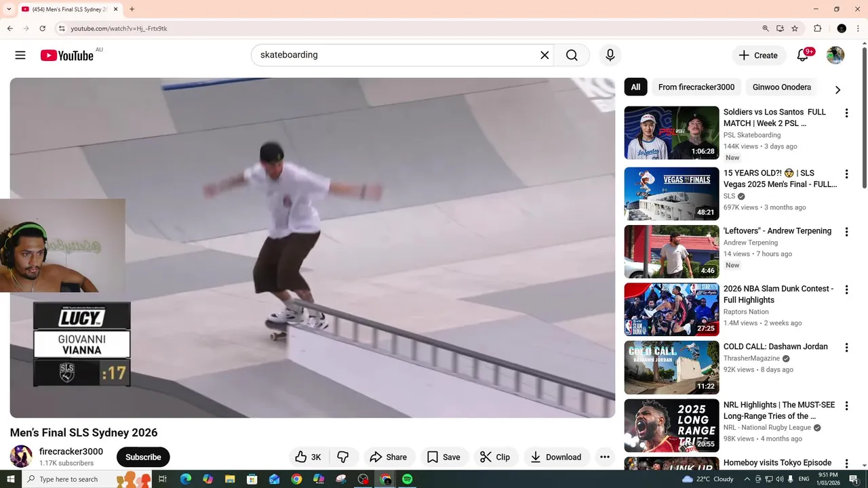Open options for NBA Slam Dunk Contest video

pyautogui.click(x=846, y=289)
